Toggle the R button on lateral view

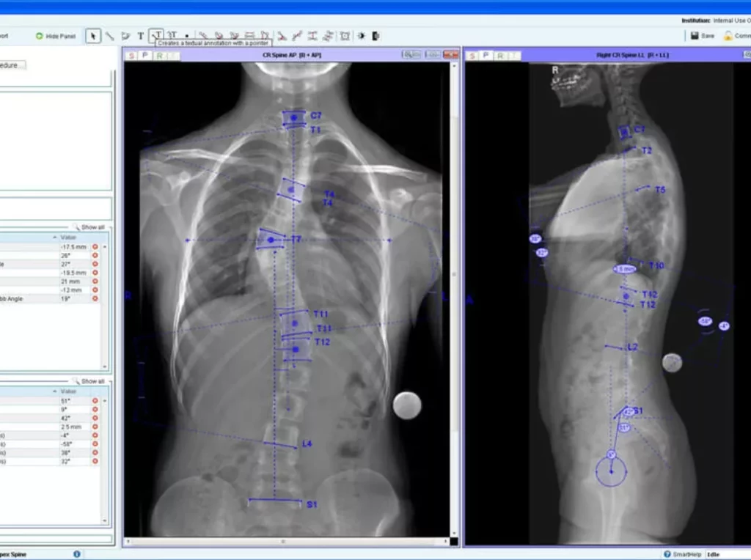pos(500,55)
